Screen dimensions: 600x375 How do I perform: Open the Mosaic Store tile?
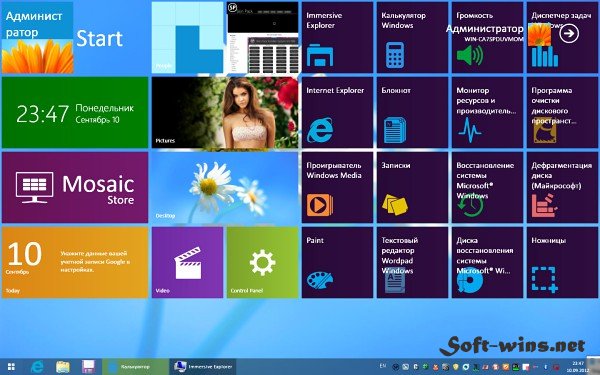pos(75,187)
